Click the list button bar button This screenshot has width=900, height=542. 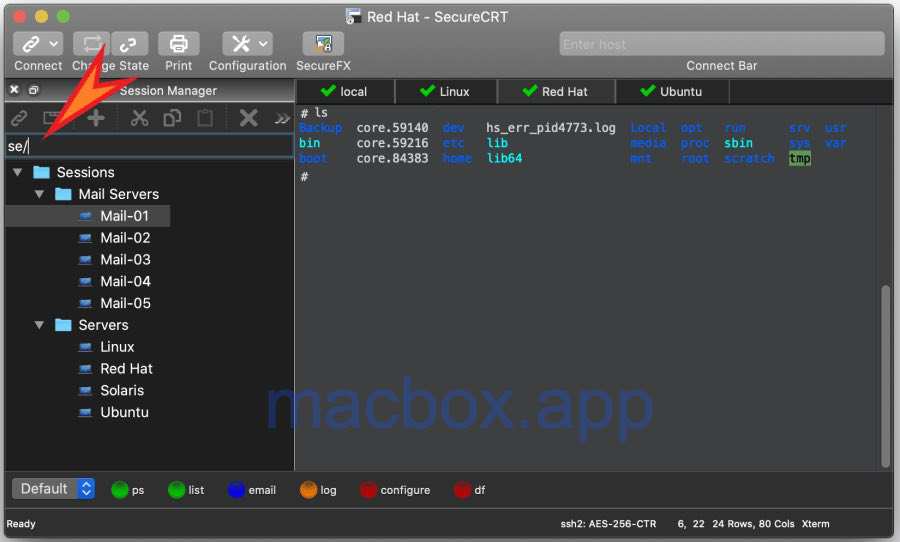click(186, 490)
